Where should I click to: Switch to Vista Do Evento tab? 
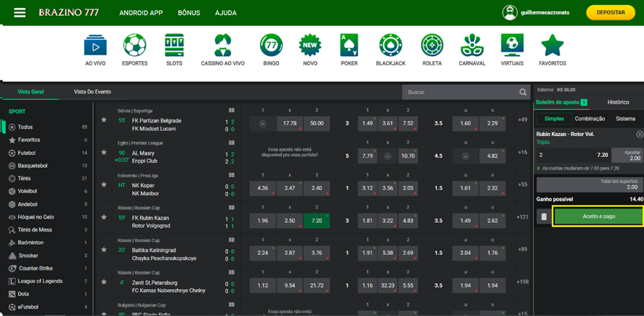[x=92, y=92]
